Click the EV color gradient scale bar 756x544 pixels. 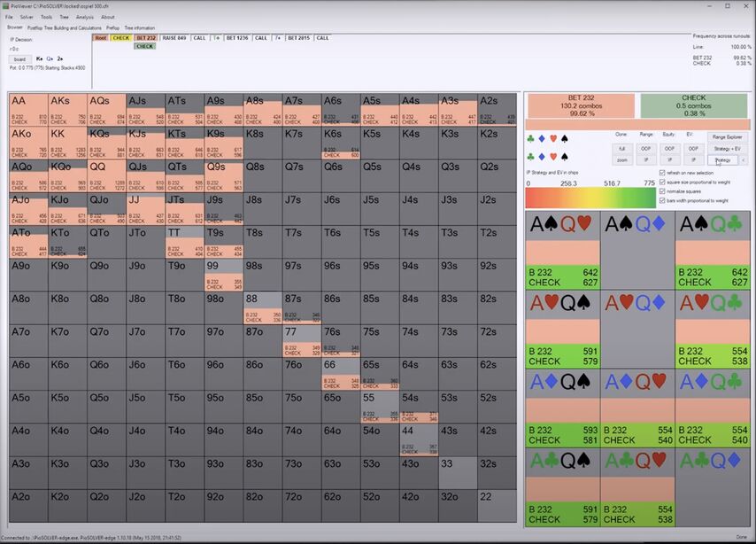click(x=590, y=198)
